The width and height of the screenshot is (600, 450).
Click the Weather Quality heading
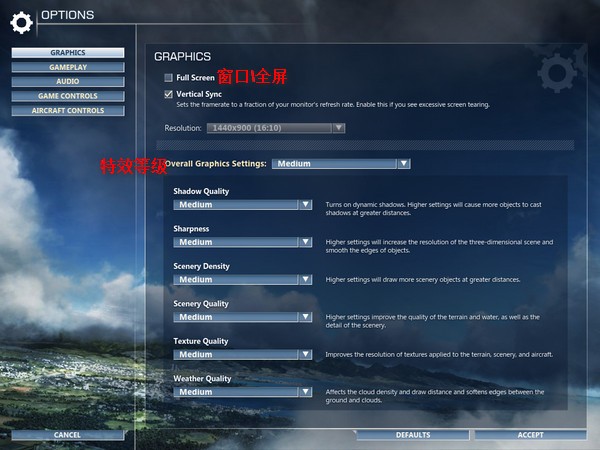[202, 379]
